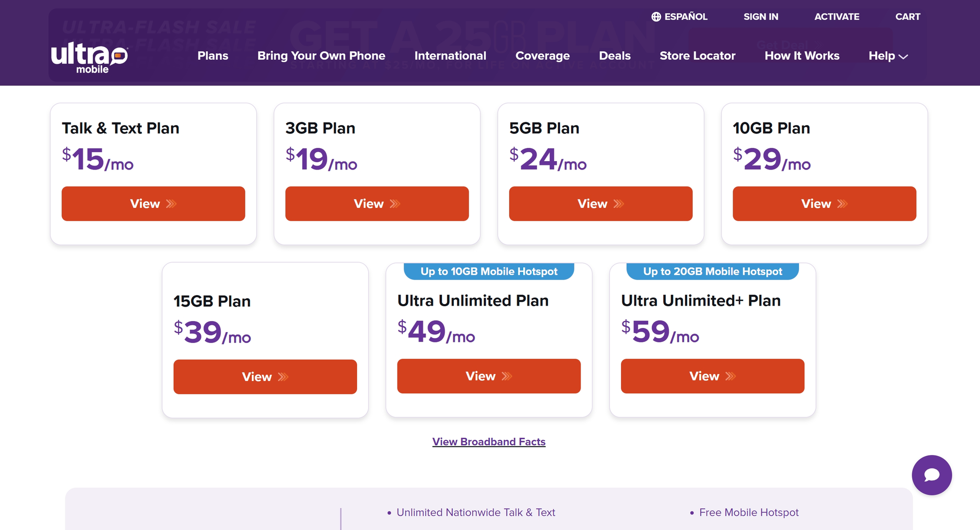View the Ultra Unlimited+ Plan
Screen dimensions: 980x530
pyautogui.click(x=713, y=376)
